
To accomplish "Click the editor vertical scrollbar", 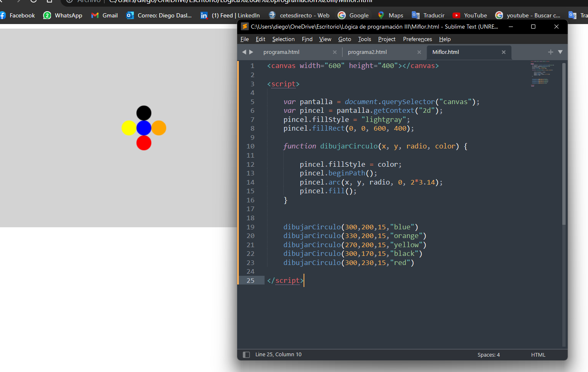I will tap(564, 144).
